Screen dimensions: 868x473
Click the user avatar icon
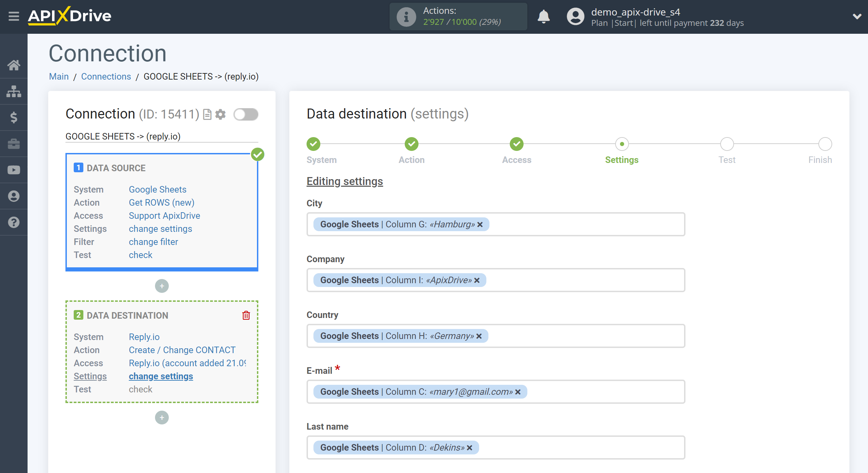click(x=576, y=17)
